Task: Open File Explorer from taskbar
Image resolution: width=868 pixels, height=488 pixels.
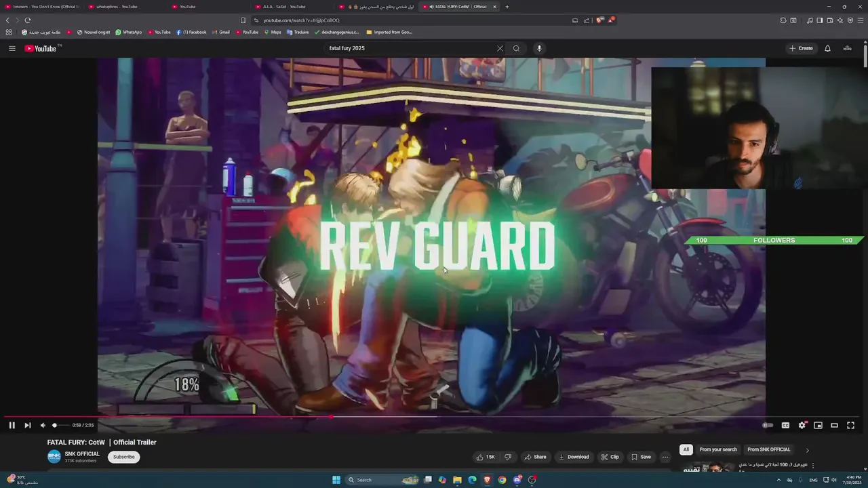Action: click(x=457, y=480)
